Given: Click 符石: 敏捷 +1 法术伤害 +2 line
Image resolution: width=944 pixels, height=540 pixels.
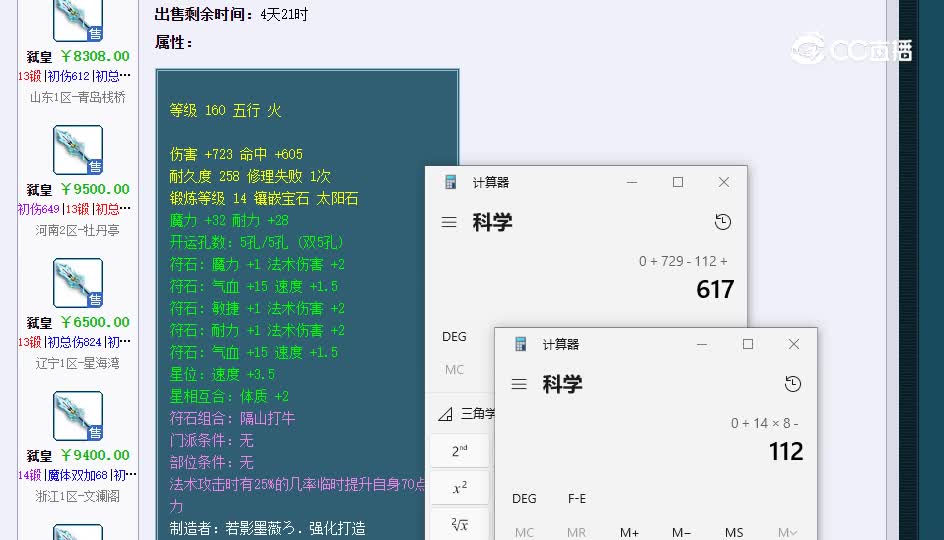Looking at the screenshot, I should coord(257,308).
